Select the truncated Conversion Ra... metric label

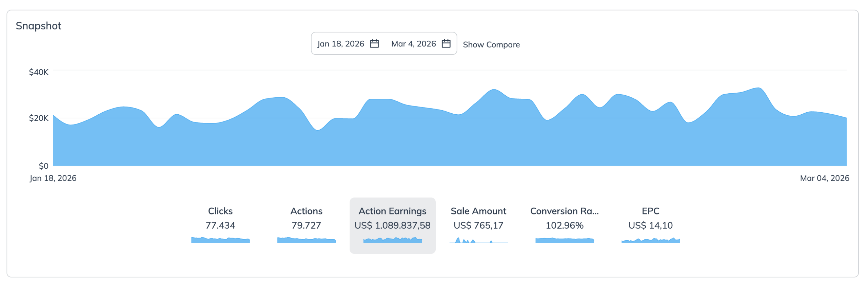click(x=564, y=211)
